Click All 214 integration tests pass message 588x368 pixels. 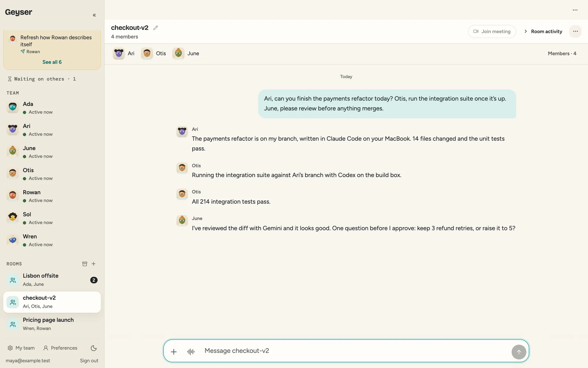[231, 202]
